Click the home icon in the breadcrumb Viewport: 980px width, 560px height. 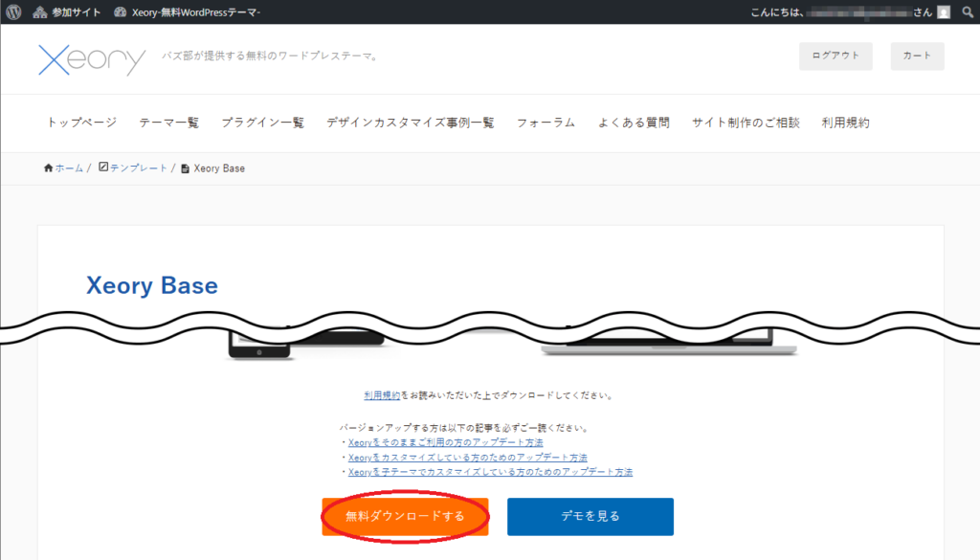(48, 168)
